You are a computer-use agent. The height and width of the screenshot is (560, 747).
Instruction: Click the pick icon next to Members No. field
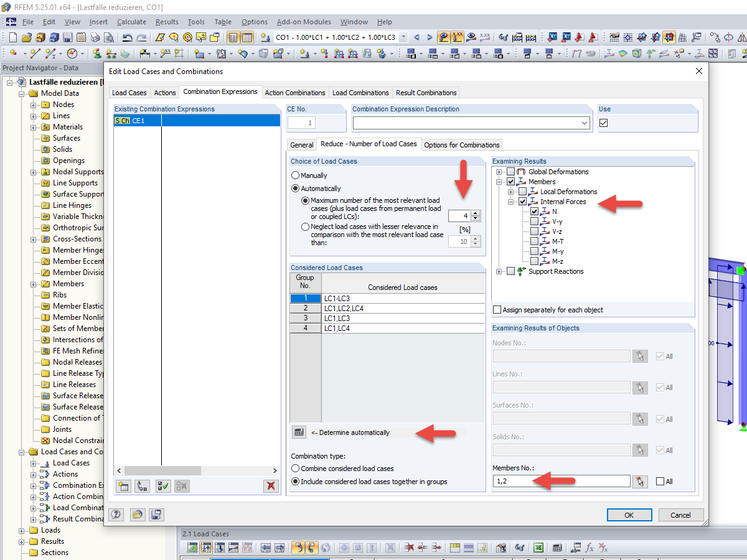(x=640, y=481)
